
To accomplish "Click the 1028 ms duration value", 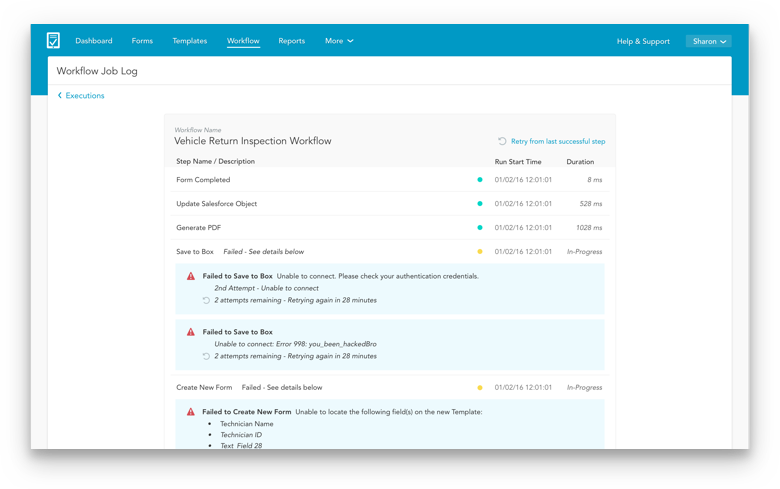I will pyautogui.click(x=589, y=227).
